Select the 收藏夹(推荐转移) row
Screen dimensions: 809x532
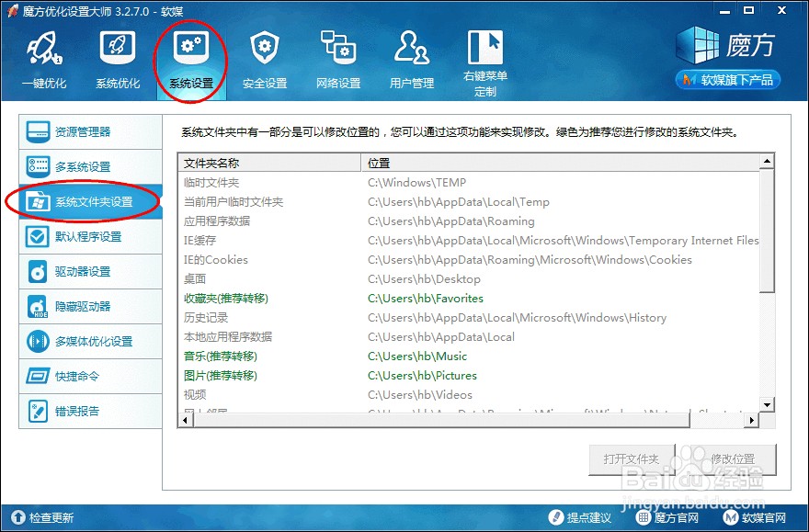click(x=469, y=299)
